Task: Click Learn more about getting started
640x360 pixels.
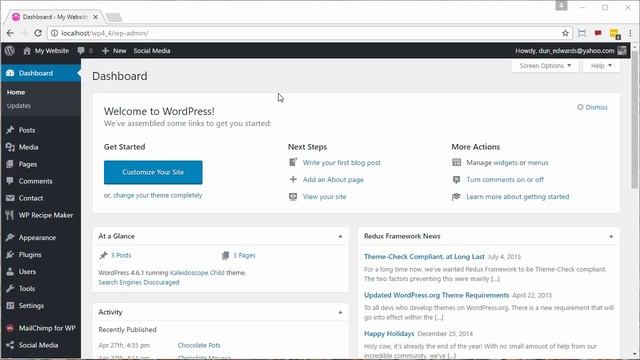Action: [x=518, y=197]
